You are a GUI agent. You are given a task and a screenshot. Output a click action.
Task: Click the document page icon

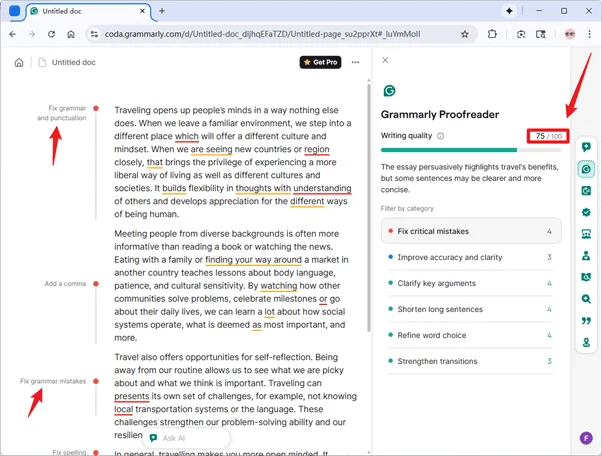(42, 62)
